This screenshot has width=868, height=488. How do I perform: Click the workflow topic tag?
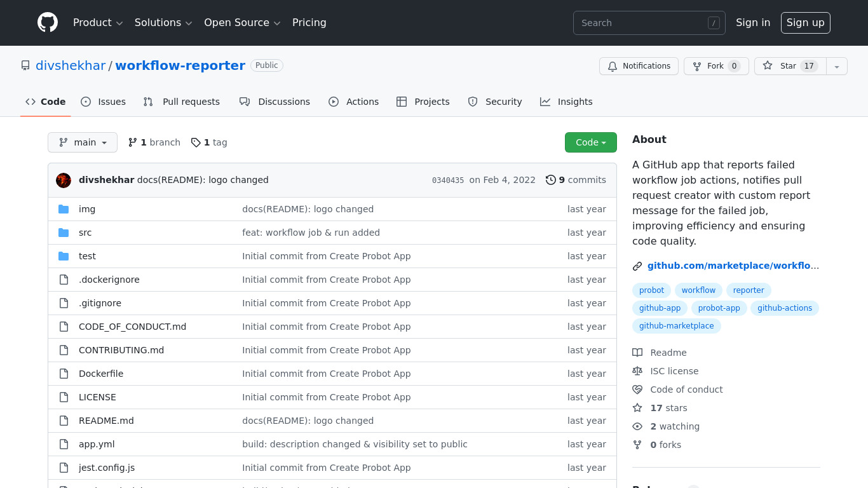pos(698,290)
